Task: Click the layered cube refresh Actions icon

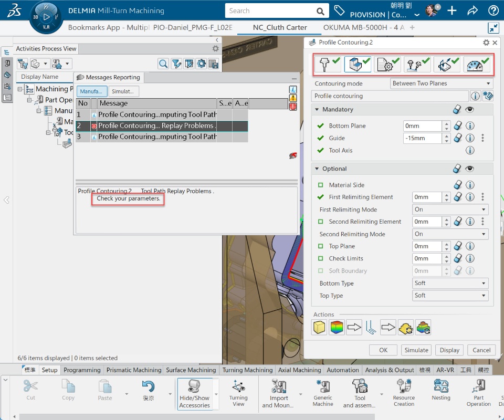Action: click(423, 328)
